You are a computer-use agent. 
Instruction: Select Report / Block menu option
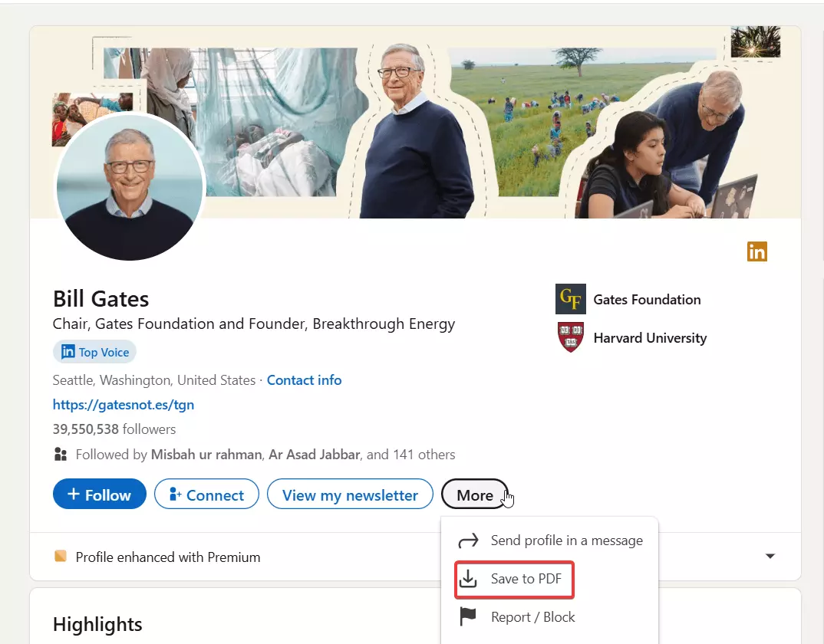(532, 616)
